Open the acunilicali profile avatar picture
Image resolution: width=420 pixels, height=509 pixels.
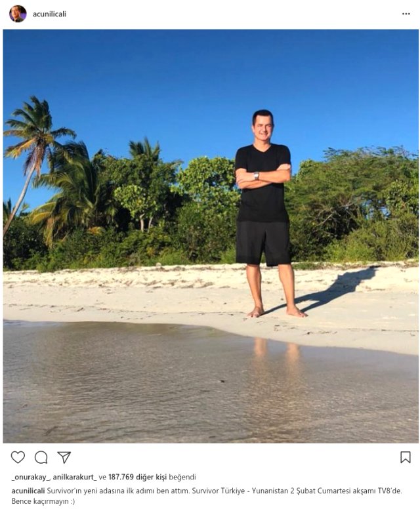click(x=18, y=14)
